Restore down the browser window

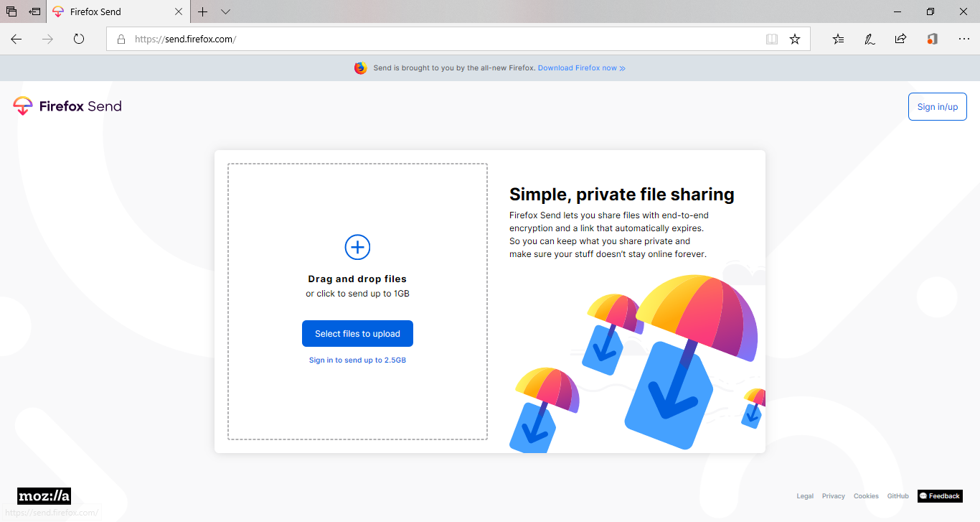click(930, 11)
